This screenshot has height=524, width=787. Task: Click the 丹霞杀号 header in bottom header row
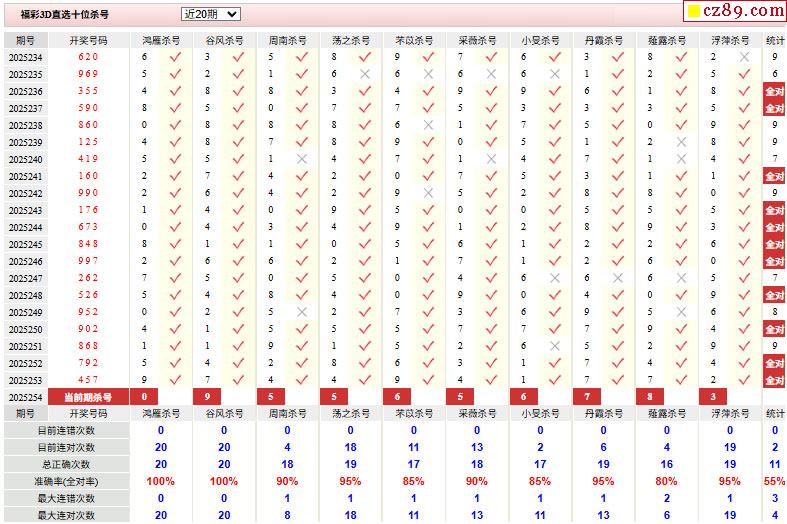(604, 414)
